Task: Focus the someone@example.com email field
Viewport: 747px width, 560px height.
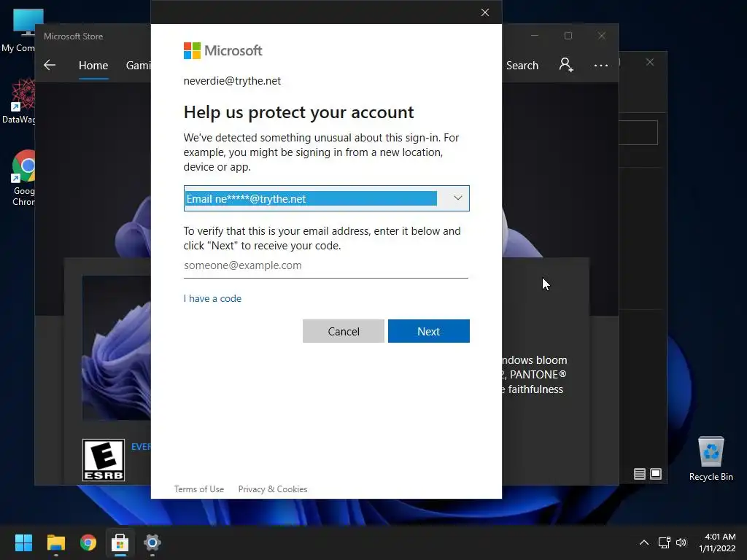Action: 326,265
